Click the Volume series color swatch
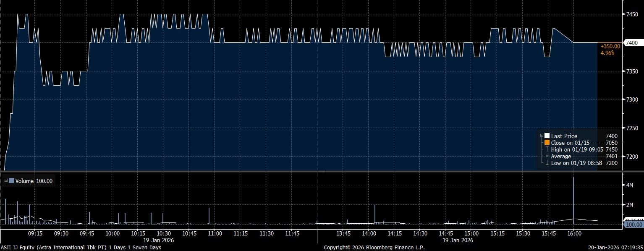 [11, 181]
